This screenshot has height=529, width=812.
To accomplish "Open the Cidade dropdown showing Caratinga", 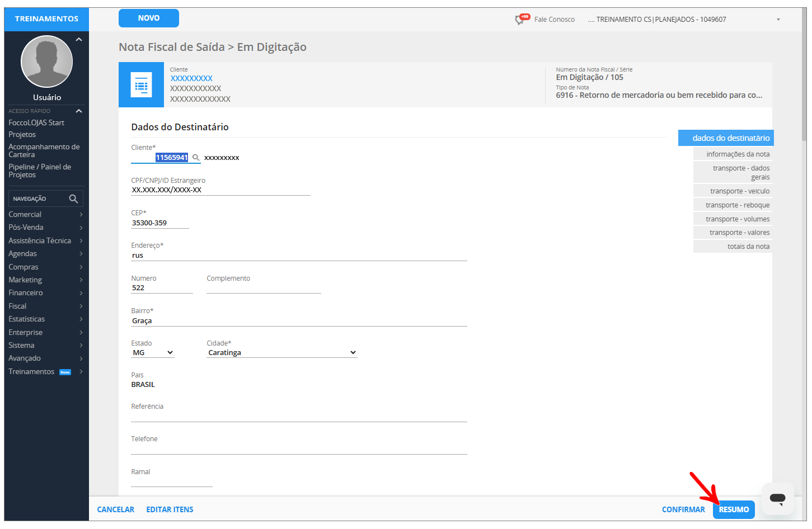I will [281, 353].
